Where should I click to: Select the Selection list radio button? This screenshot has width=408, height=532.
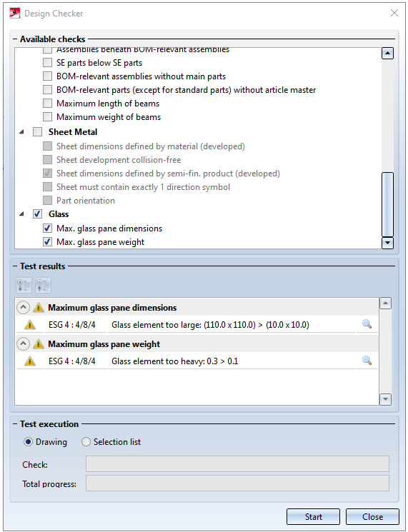[x=86, y=442]
